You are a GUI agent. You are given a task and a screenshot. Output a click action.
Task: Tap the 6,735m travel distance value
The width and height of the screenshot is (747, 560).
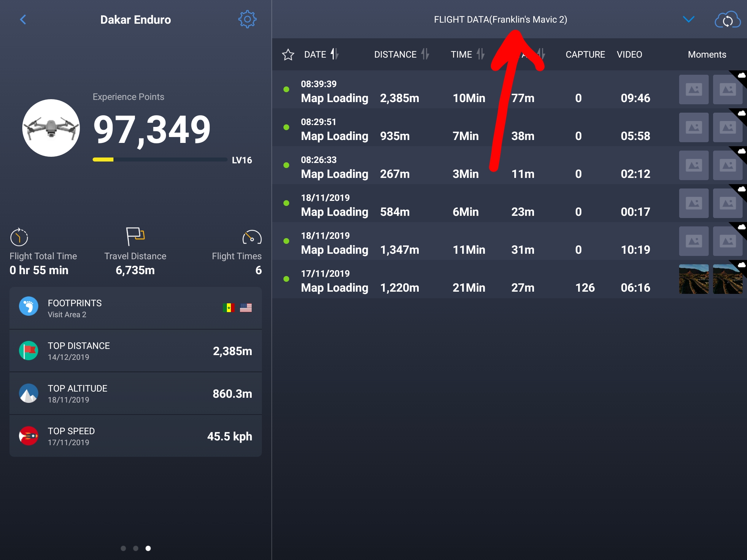135,270
